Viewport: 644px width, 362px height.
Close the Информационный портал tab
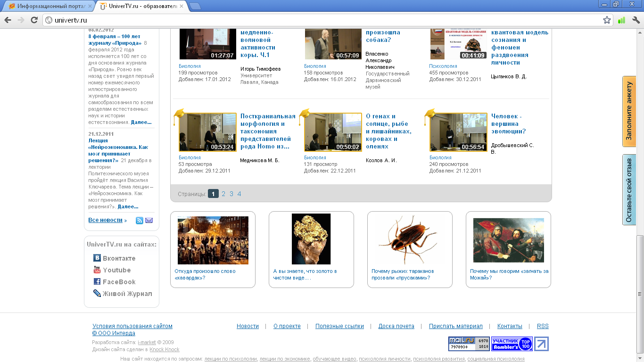point(90,6)
